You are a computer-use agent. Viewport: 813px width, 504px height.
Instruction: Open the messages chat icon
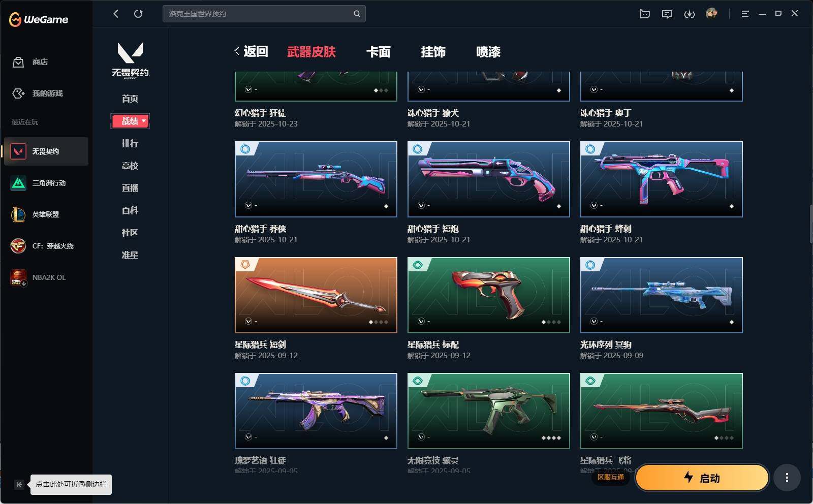667,14
